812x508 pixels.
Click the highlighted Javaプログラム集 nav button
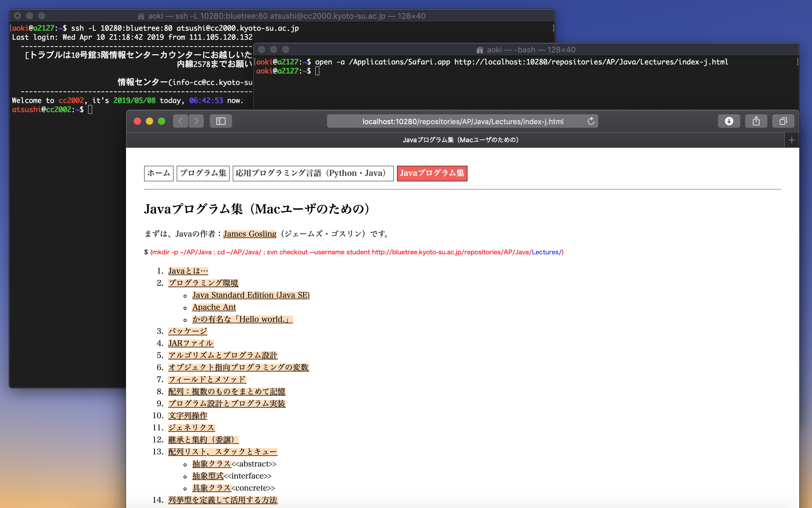pyautogui.click(x=432, y=173)
